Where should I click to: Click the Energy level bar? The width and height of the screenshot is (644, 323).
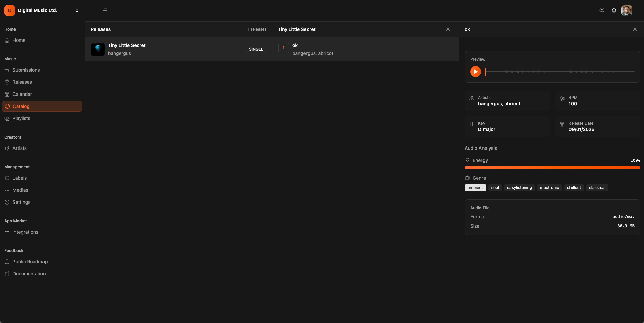click(x=552, y=168)
